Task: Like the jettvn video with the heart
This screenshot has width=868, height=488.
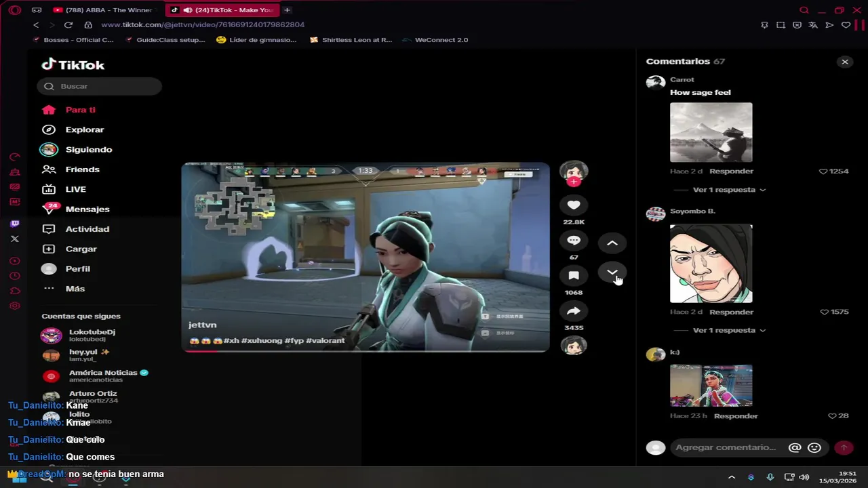Action: click(x=574, y=205)
